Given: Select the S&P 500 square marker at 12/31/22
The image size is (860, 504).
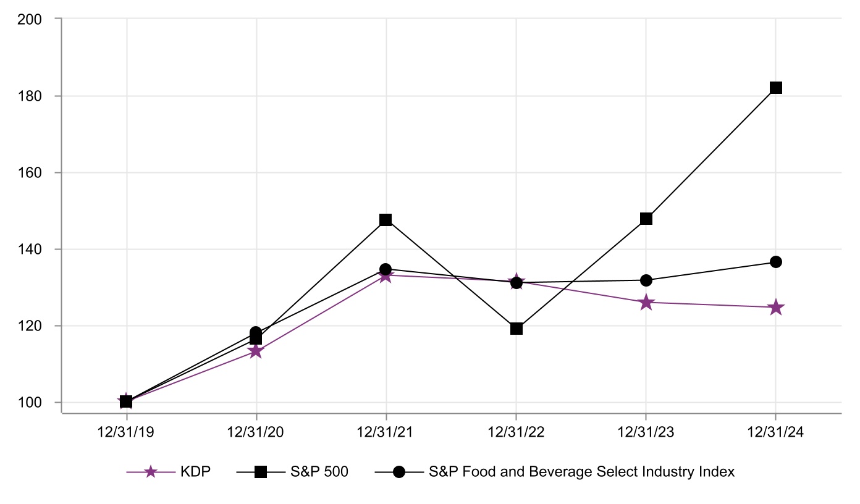Looking at the screenshot, I should pos(516,329).
